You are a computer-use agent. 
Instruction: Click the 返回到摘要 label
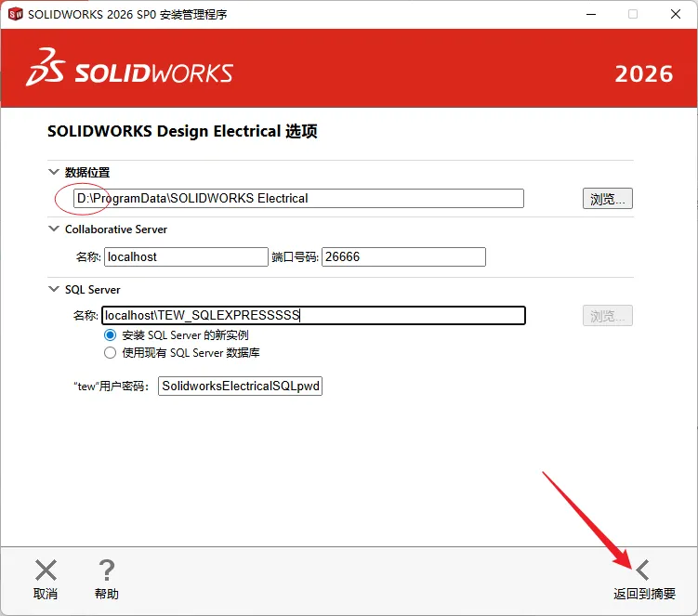click(644, 594)
